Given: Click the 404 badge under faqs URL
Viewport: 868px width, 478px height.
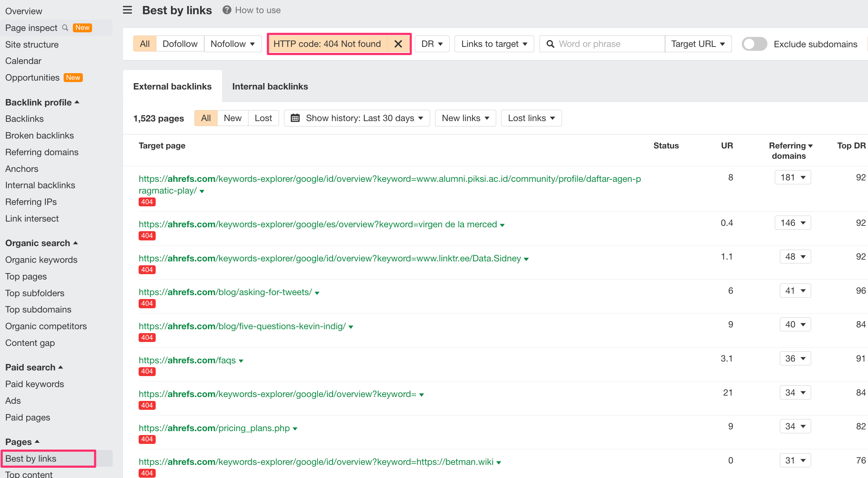Looking at the screenshot, I should (147, 371).
